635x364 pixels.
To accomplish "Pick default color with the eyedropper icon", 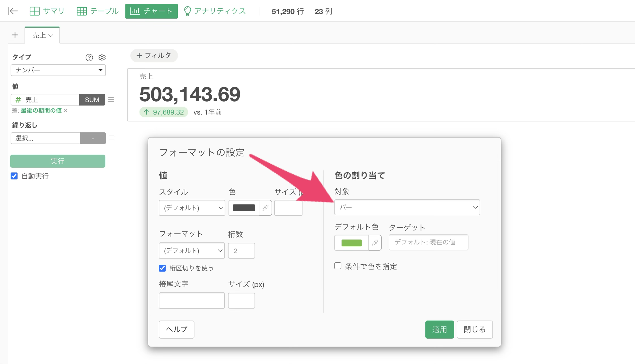I will coord(375,242).
